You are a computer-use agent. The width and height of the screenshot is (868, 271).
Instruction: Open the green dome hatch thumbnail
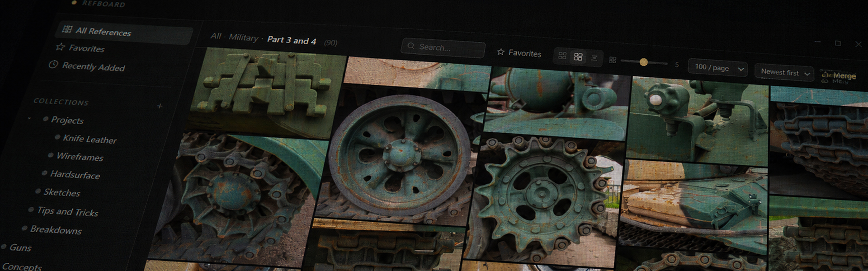click(556, 103)
